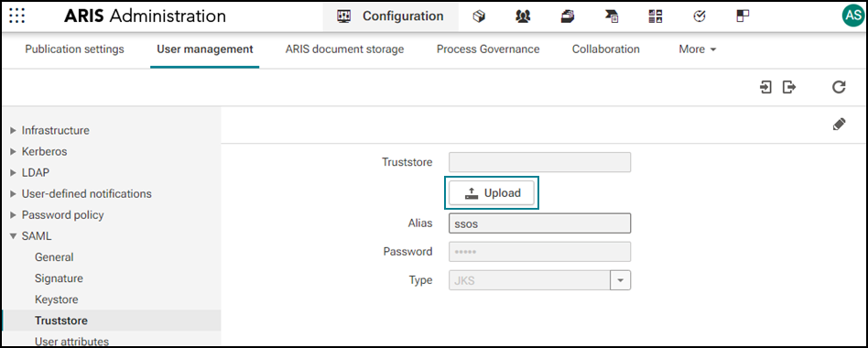Select Kerberos in the sidebar
Viewport: 868px width, 348px height.
pos(44,152)
